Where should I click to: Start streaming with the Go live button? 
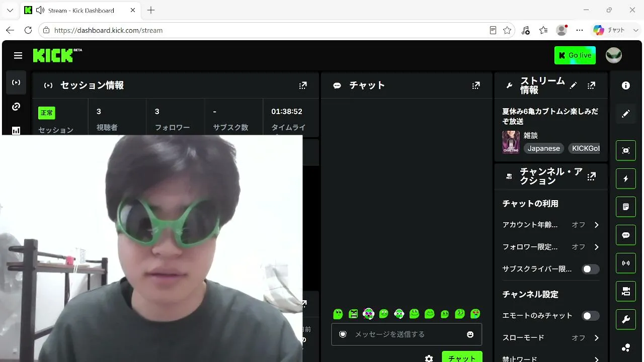click(575, 55)
